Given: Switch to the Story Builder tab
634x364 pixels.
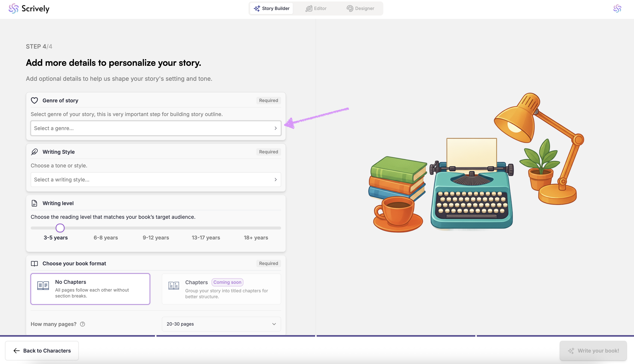Looking at the screenshot, I should click(x=272, y=8).
